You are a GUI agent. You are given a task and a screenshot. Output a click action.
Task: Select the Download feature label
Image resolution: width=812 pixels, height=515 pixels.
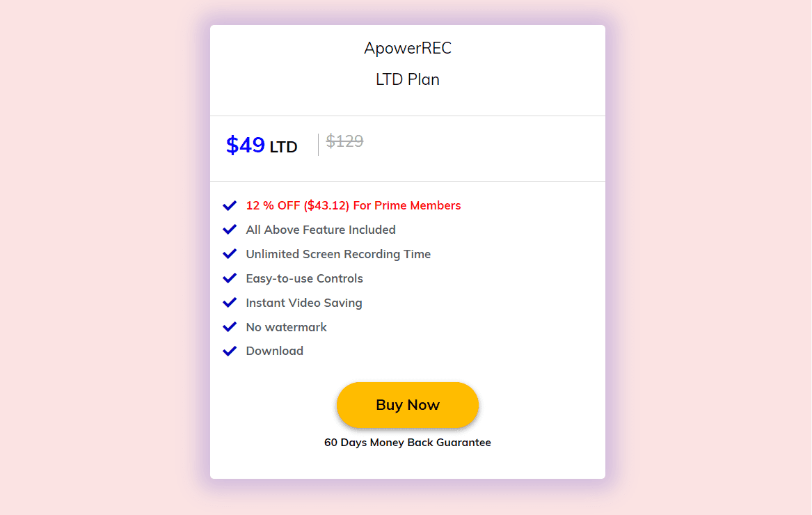click(x=274, y=351)
